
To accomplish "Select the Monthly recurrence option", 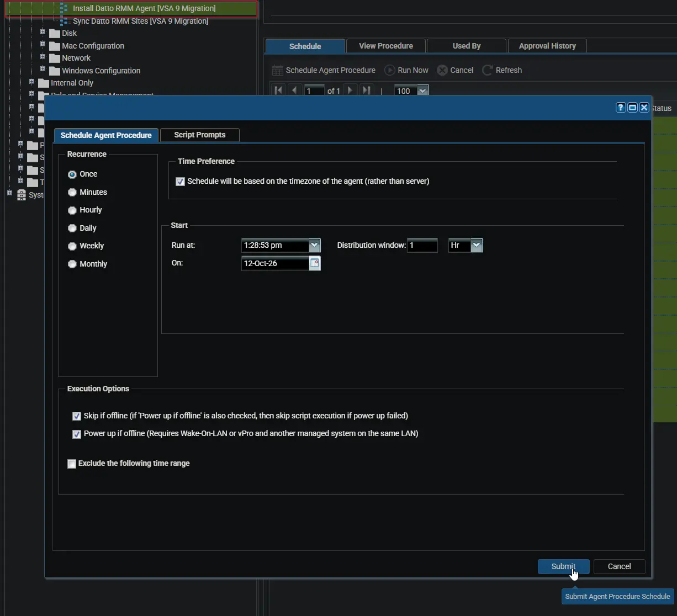I will click(x=72, y=264).
